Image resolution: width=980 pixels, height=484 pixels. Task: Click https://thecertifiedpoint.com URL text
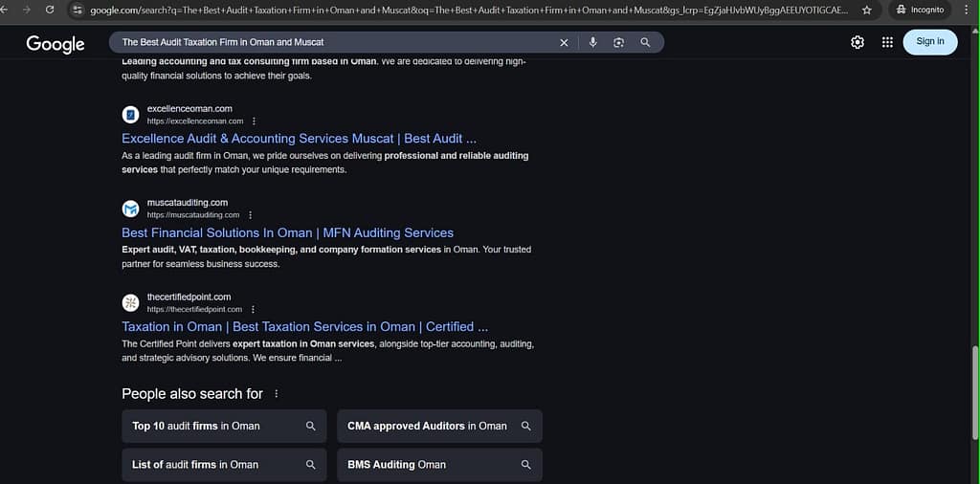point(194,309)
